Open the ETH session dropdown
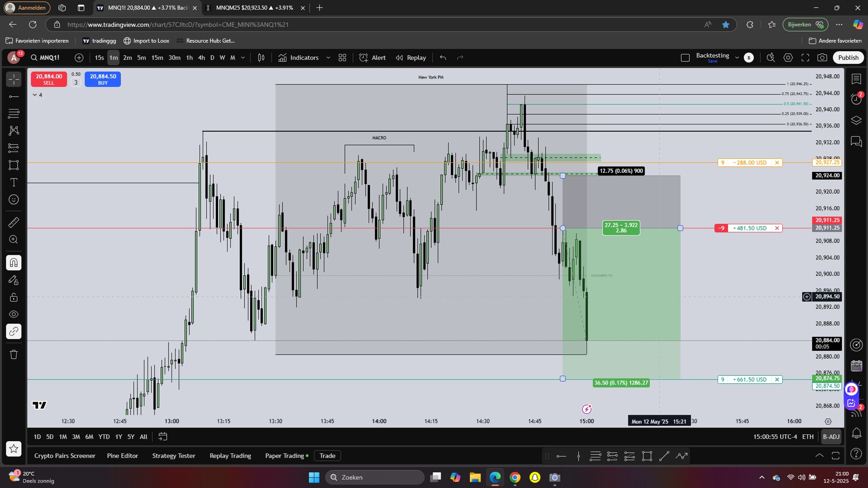 point(808,436)
